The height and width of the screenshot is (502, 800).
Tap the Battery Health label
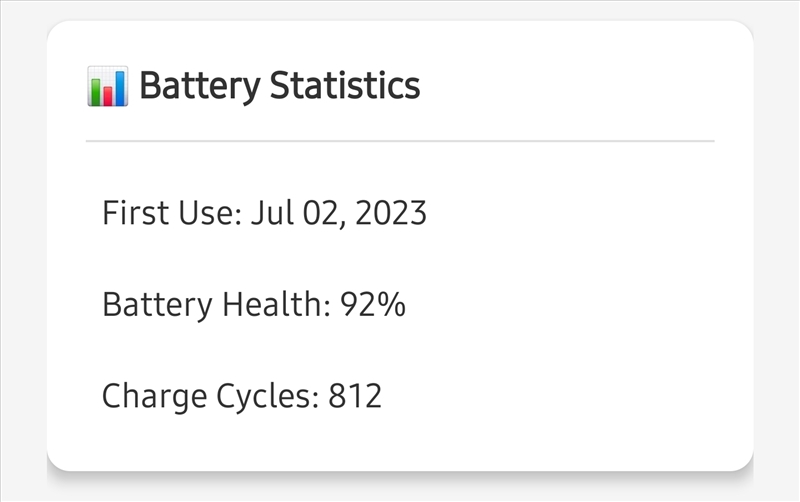[216, 305]
